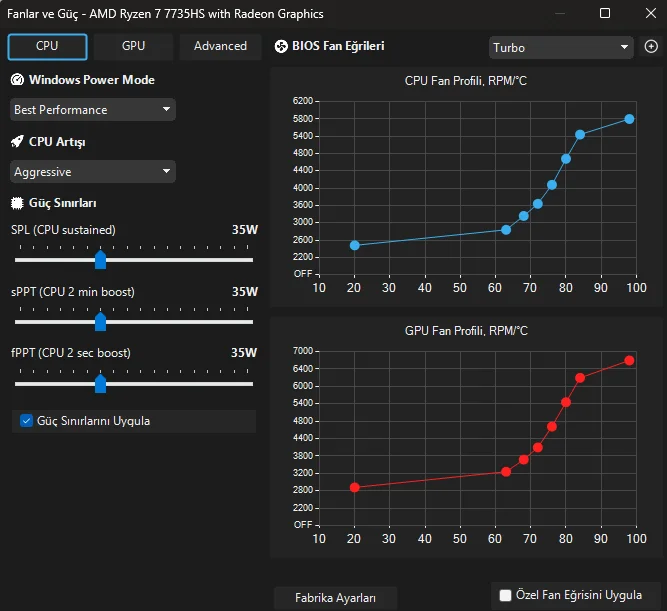Maximize the Fanlar ve Güç window
Viewport: 667px width, 611px height.
[x=604, y=13]
